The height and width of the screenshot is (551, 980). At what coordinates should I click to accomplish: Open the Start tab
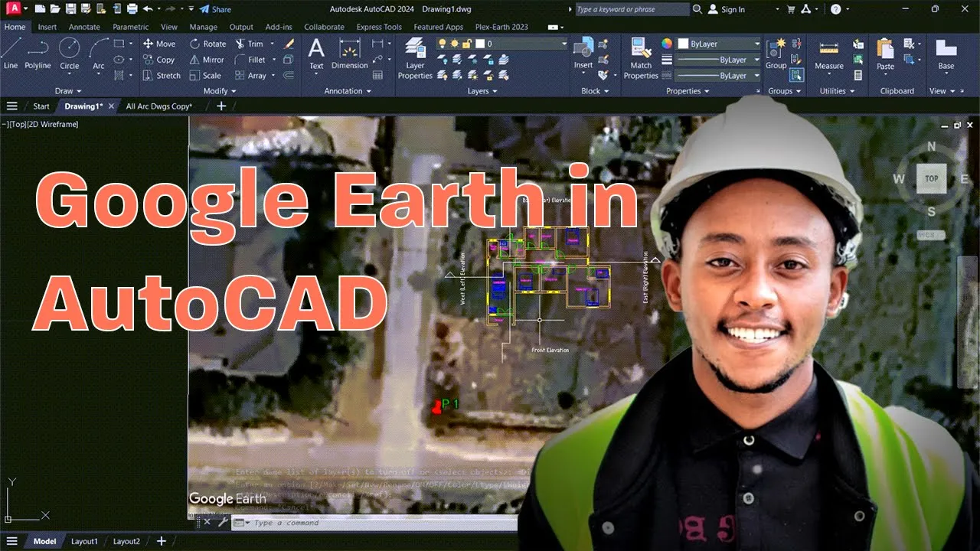tap(41, 106)
